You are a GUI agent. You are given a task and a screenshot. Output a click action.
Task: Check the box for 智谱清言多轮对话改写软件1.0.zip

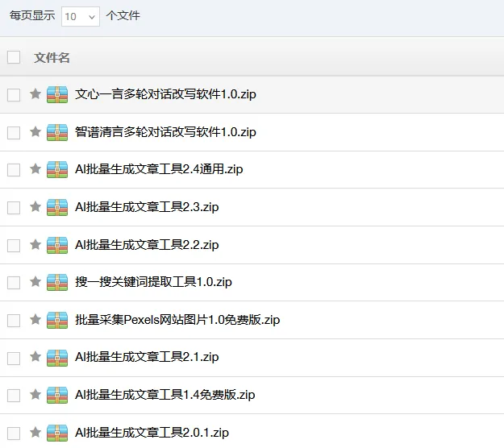coord(14,133)
